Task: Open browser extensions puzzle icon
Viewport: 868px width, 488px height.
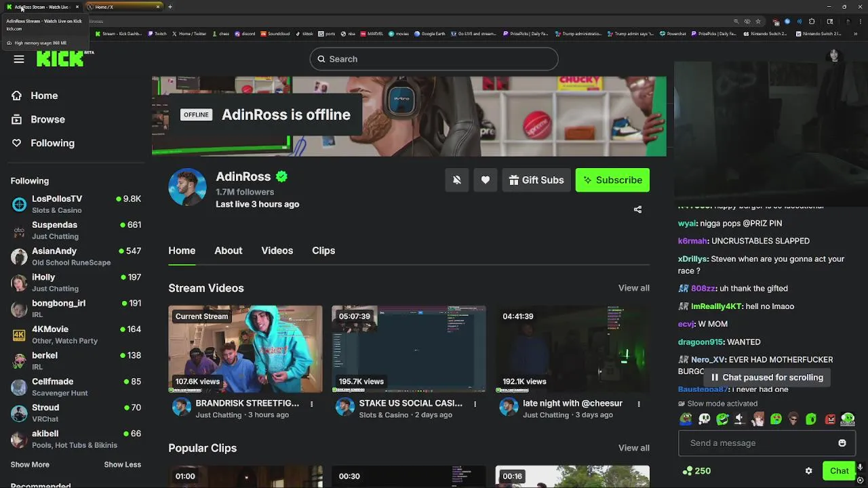Action: (x=811, y=21)
